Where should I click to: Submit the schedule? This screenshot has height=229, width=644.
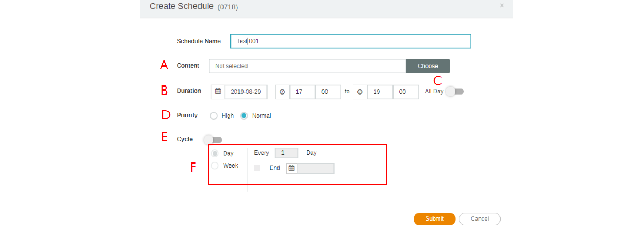click(434, 219)
